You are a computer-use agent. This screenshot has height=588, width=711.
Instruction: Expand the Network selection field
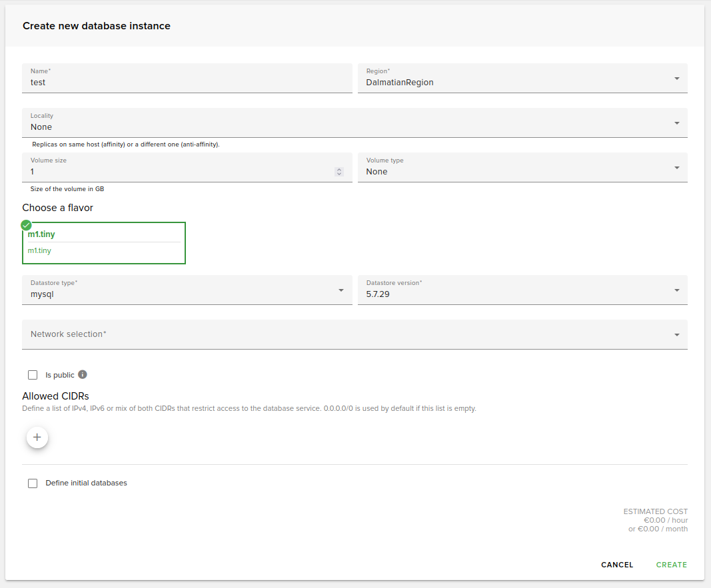tap(355, 334)
